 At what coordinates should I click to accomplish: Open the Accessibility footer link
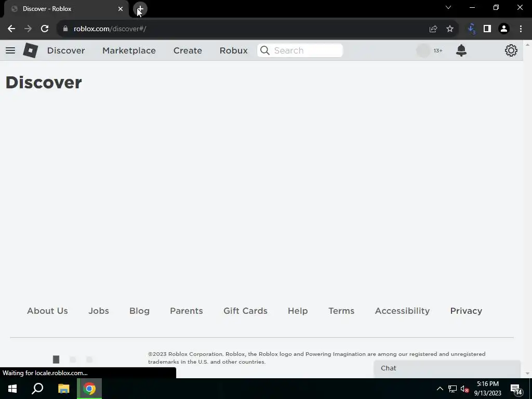coord(403,311)
